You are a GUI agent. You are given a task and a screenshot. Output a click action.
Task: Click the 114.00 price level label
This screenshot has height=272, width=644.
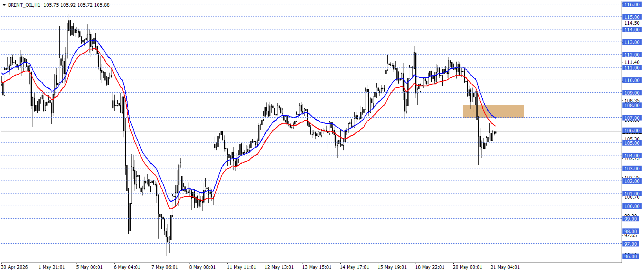click(x=632, y=30)
